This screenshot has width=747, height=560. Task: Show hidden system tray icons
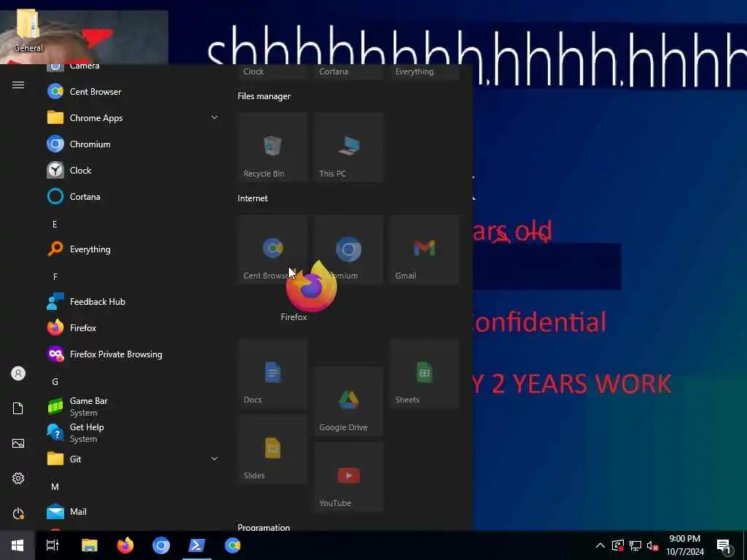600,545
